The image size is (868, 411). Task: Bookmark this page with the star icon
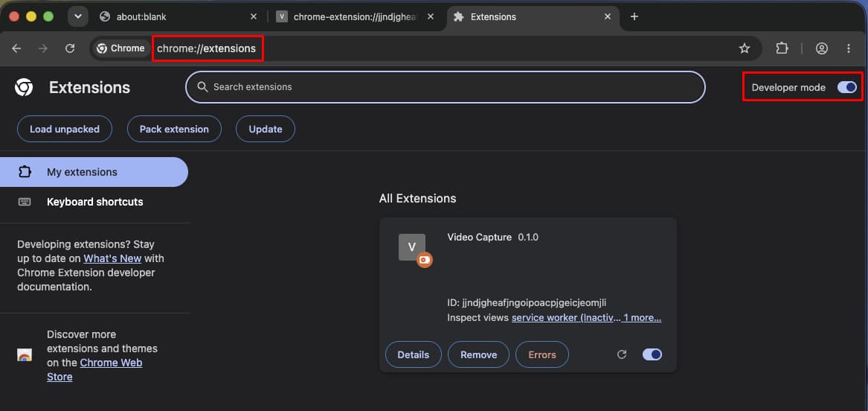[x=745, y=48]
